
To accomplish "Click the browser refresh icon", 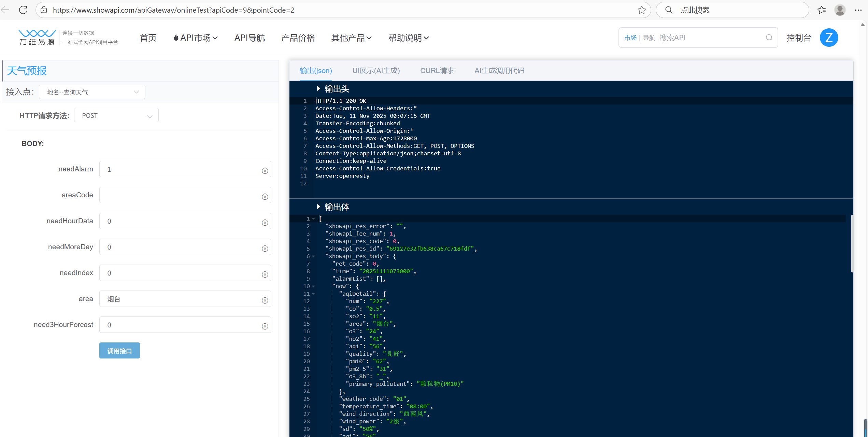I will tap(23, 10).
